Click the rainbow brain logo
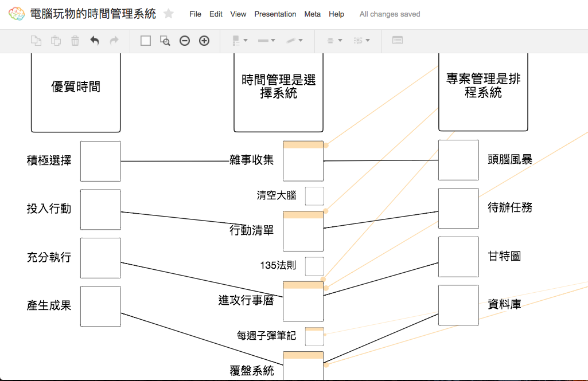This screenshot has width=588, height=381. click(x=17, y=13)
